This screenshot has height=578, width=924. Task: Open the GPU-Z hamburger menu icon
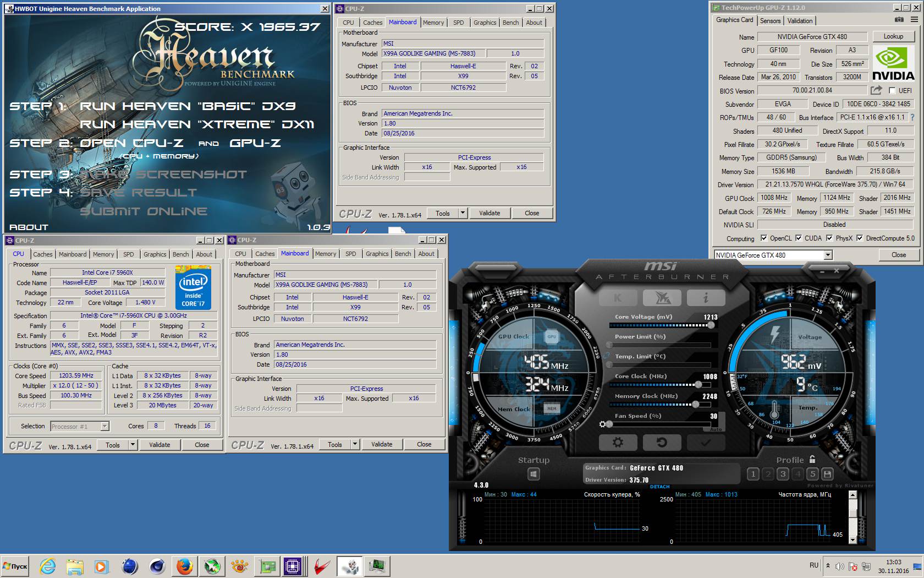pos(914,20)
